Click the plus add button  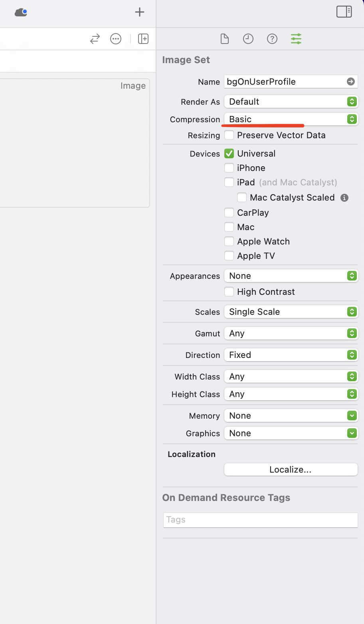(x=140, y=12)
